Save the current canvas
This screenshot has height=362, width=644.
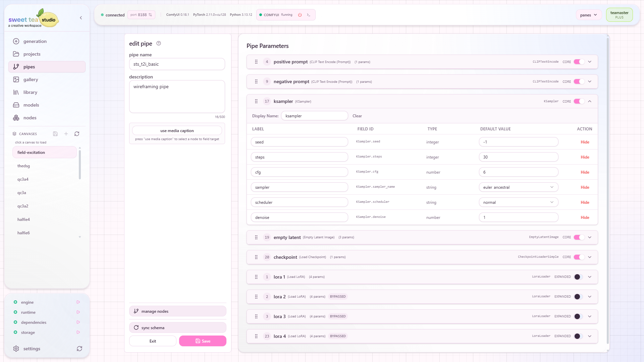point(55,134)
